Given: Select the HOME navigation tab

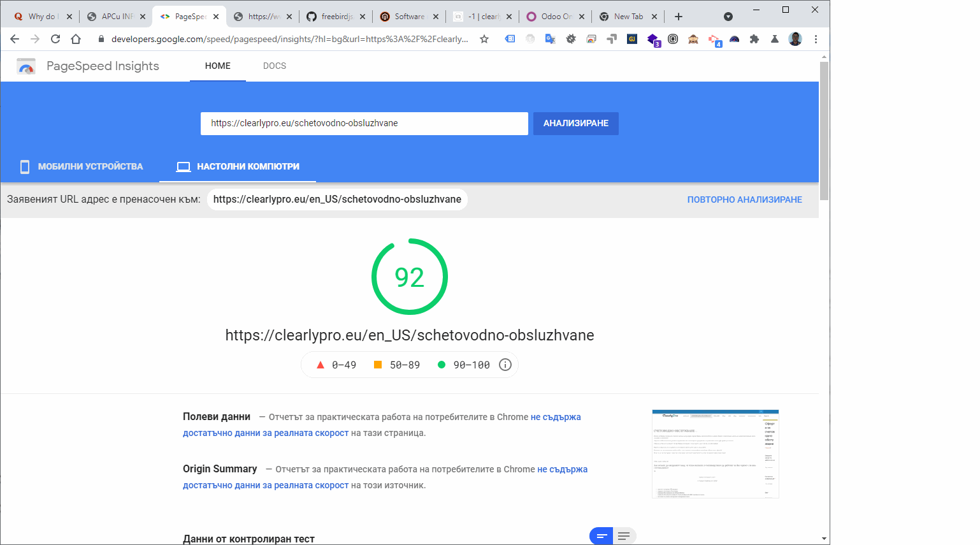Looking at the screenshot, I should [x=218, y=66].
